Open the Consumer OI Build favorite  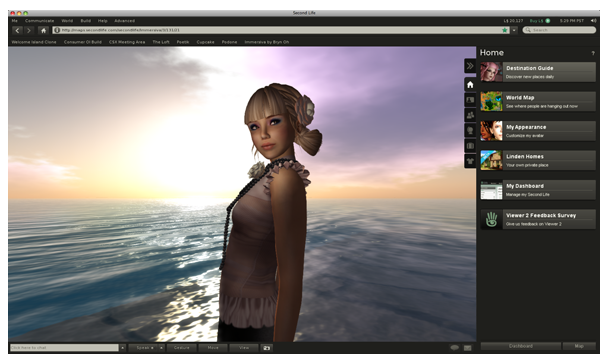83,42
